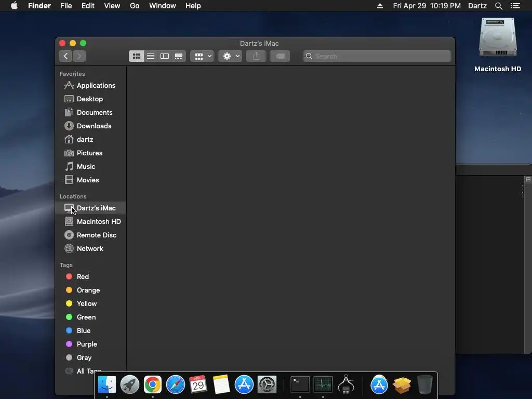
Task: Select Network in the sidebar
Action: coord(90,249)
